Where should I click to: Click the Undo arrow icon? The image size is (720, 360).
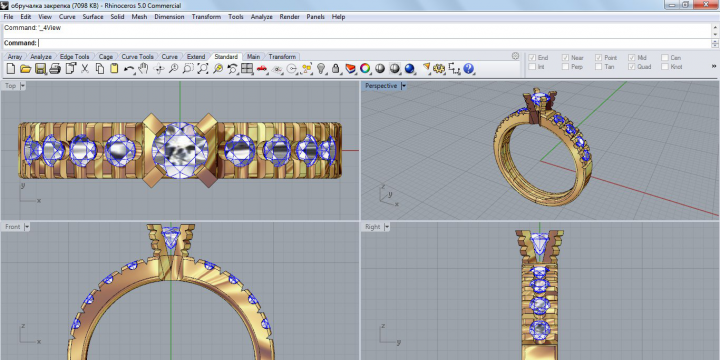tap(129, 69)
